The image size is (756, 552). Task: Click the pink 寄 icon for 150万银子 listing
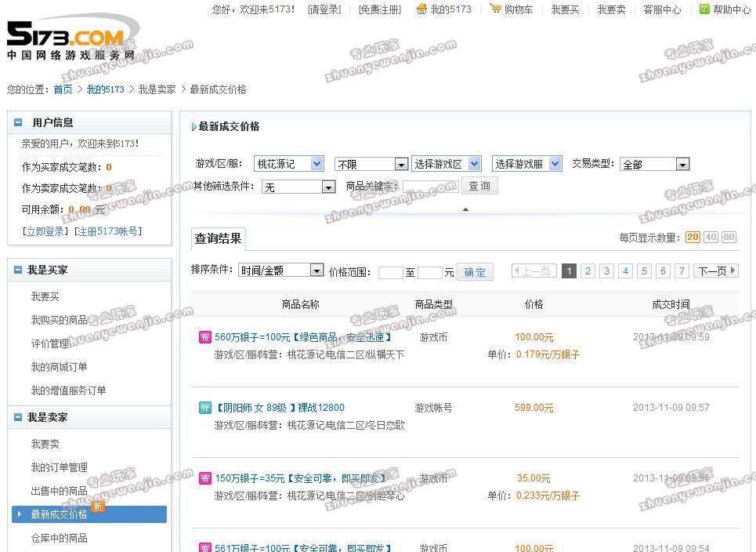(x=205, y=478)
